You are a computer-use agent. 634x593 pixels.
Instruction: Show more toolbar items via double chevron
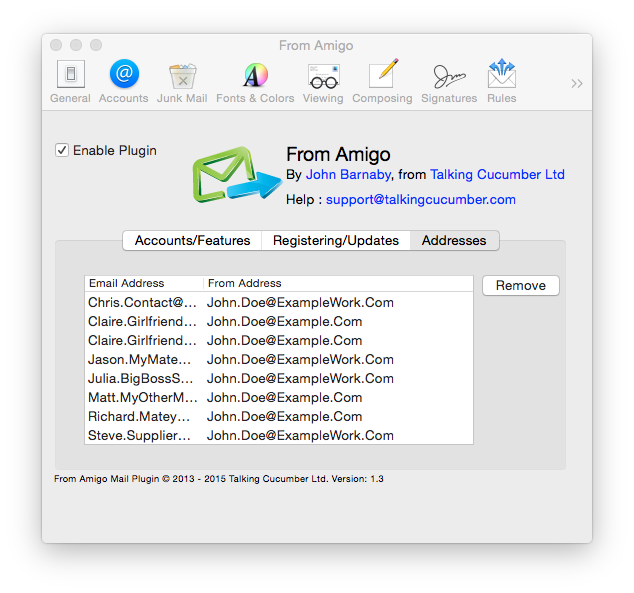point(577,84)
